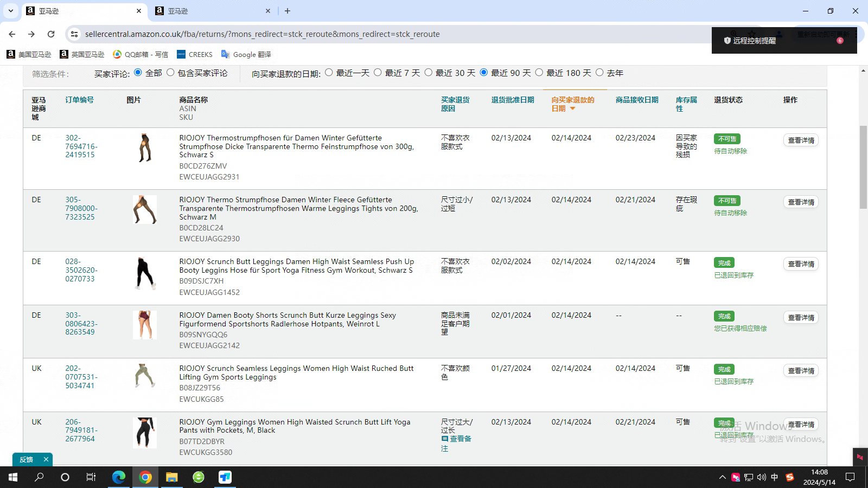Sort by 退货批准日期 column header

(513, 100)
